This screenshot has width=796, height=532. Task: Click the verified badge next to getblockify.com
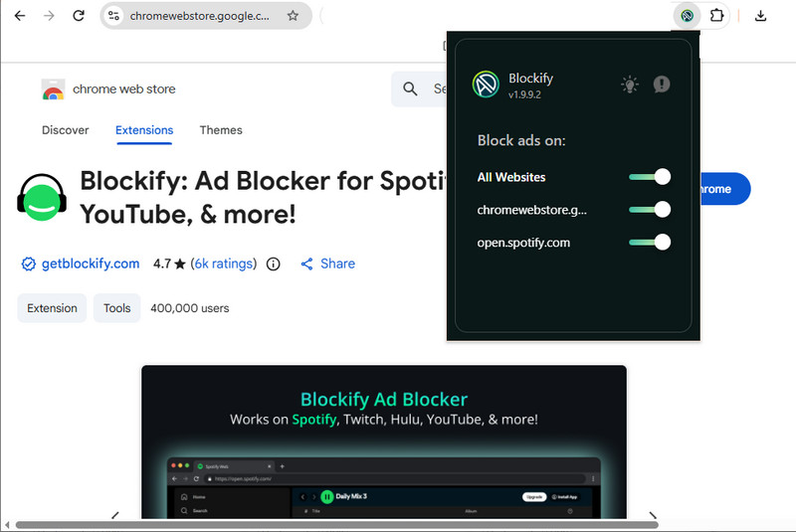(x=29, y=264)
